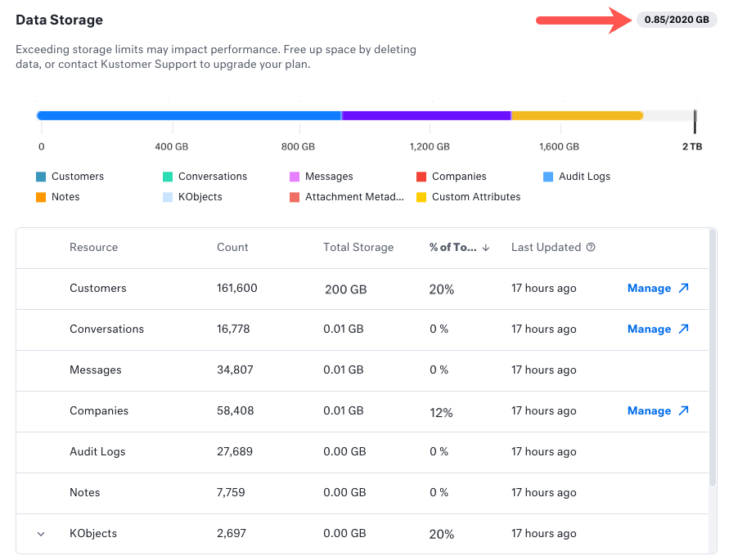Click the purple segment of the storage bar
Viewport: 729px width, 560px height.
[x=426, y=116]
